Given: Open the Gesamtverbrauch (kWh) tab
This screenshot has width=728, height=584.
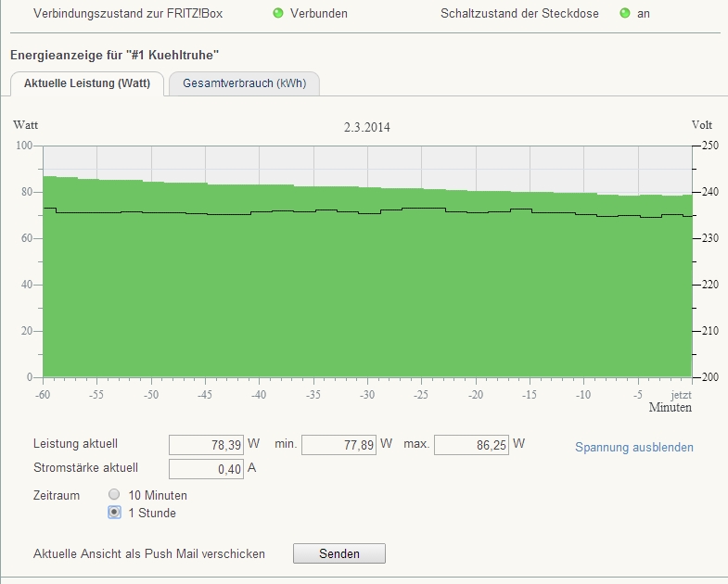Looking at the screenshot, I should [x=244, y=83].
